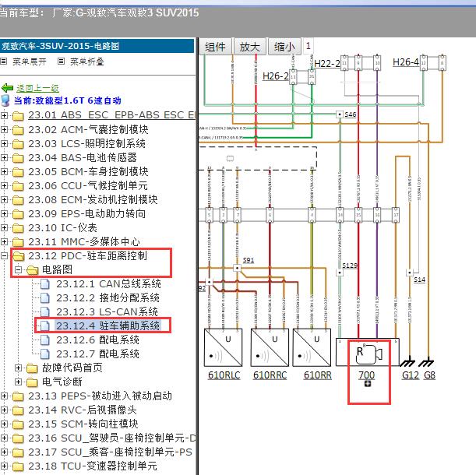
Task: Expand the 23.06 CCU-气候控制单元 node
Action: coord(4,185)
